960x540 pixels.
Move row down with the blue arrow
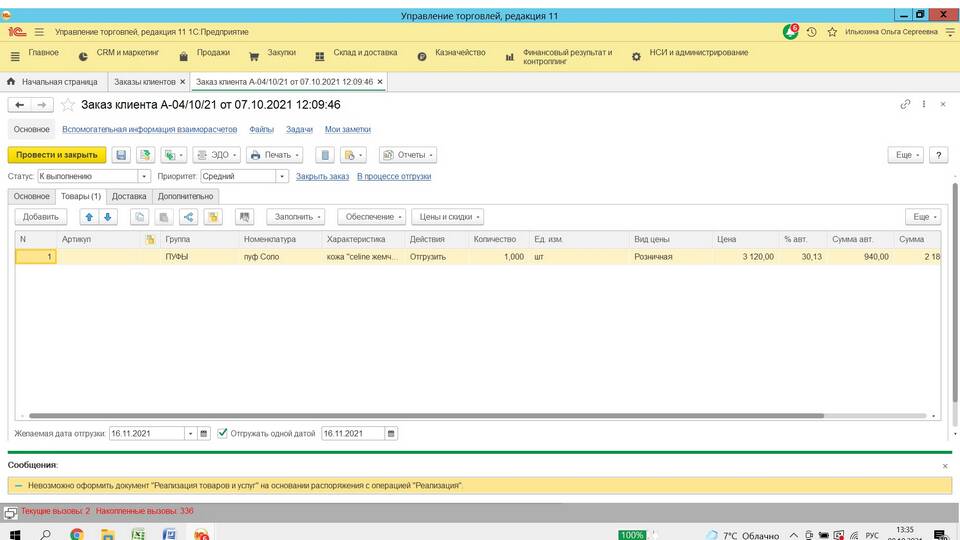[108, 216]
